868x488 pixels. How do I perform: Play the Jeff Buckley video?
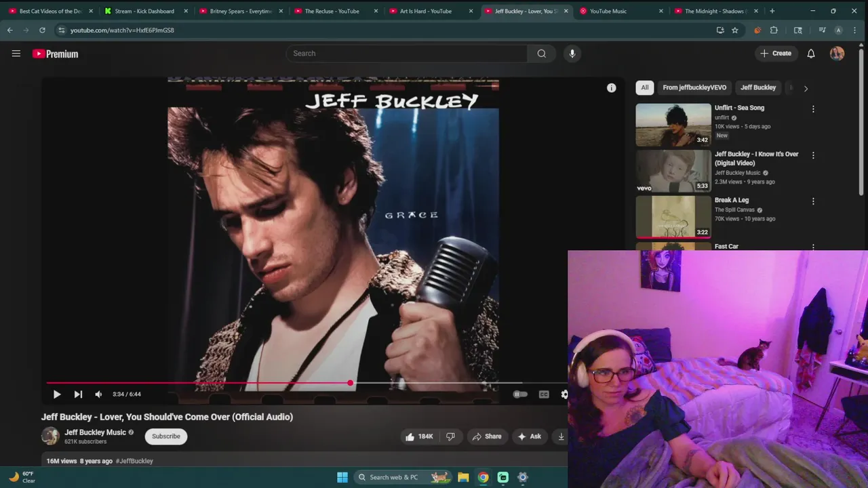[57, 394]
